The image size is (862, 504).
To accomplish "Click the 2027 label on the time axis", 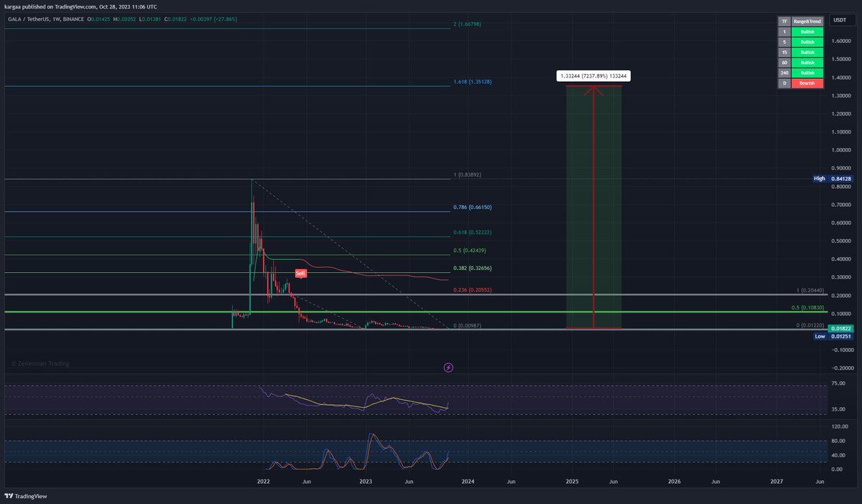I will coord(777,481).
